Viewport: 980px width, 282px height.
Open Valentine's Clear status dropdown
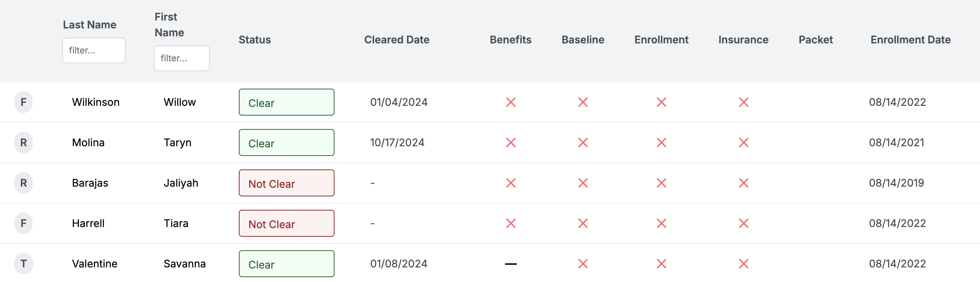click(286, 264)
